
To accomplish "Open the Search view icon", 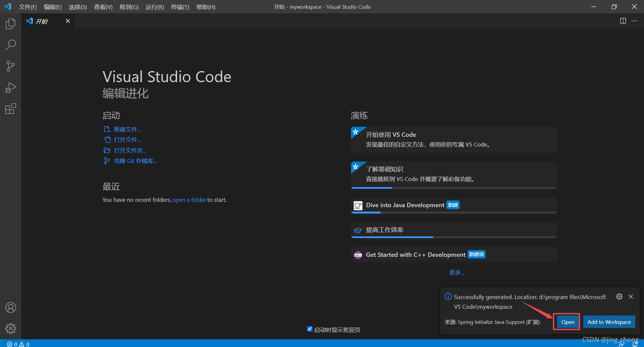I will coord(10,45).
